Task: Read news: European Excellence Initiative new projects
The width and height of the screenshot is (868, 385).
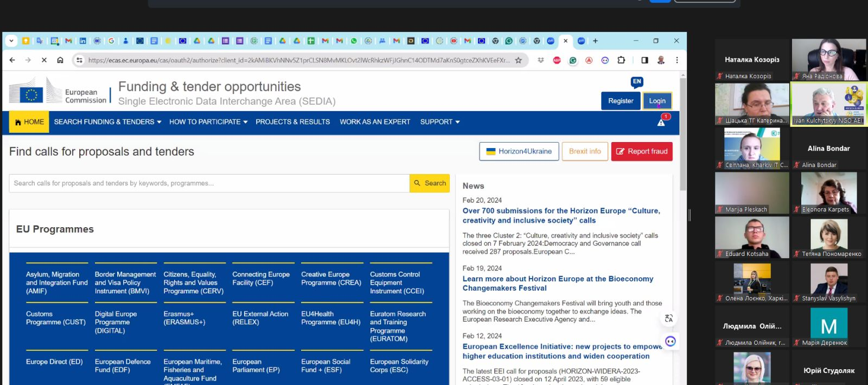Action: (x=562, y=351)
